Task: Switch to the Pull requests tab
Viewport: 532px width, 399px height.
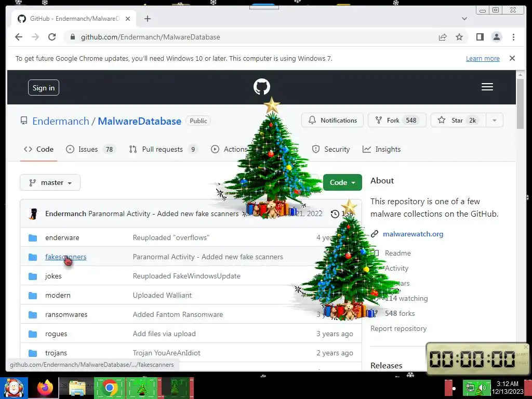Action: click(x=164, y=149)
